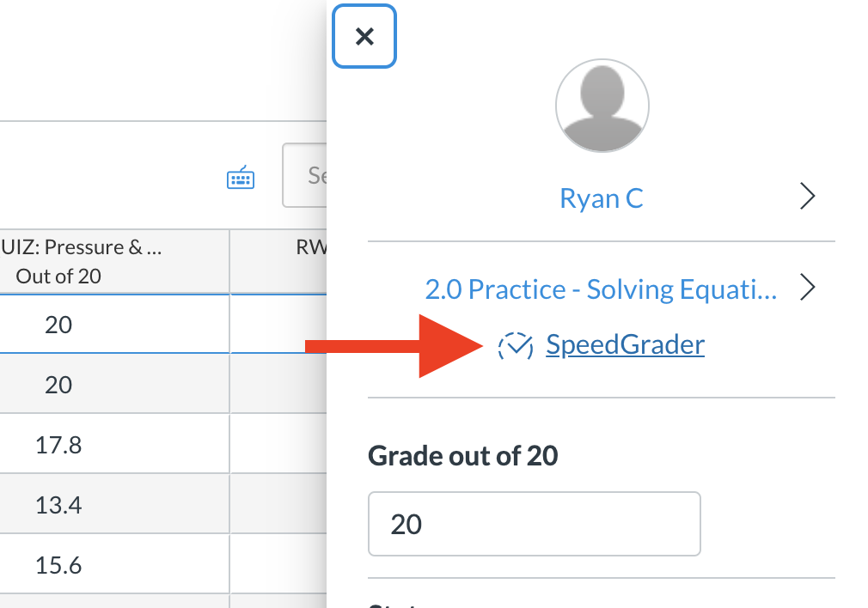Focus the Grade out of 20 input
Image resolution: width=868 pixels, height=608 pixels.
click(534, 524)
